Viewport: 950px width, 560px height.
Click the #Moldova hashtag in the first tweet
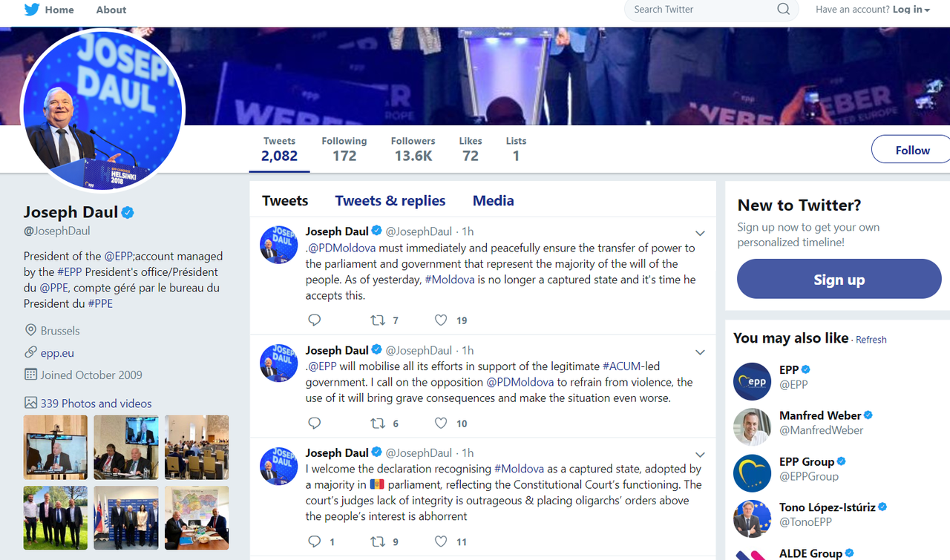pos(450,280)
